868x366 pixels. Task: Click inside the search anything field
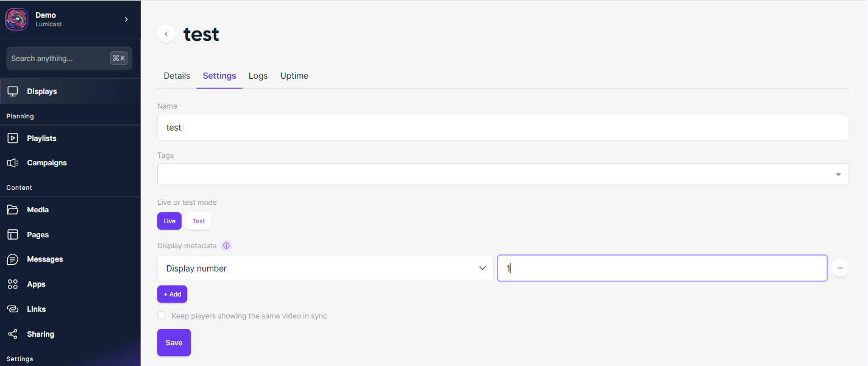point(69,58)
